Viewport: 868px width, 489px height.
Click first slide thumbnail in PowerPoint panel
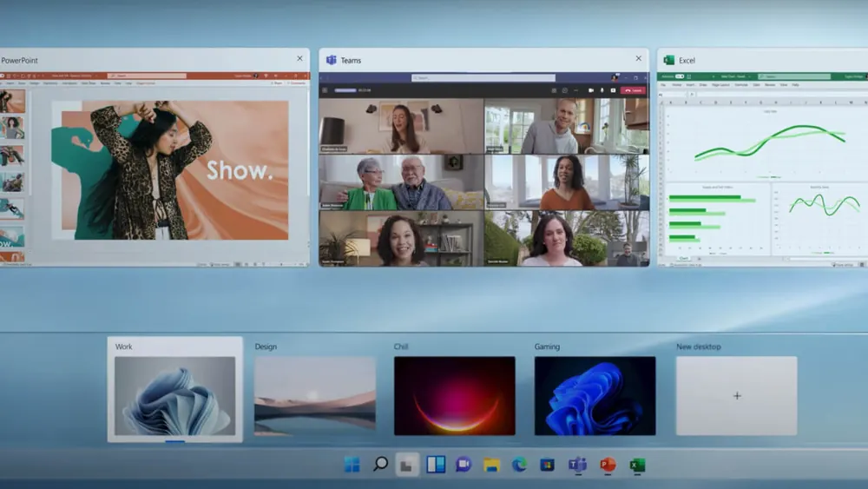[12, 102]
